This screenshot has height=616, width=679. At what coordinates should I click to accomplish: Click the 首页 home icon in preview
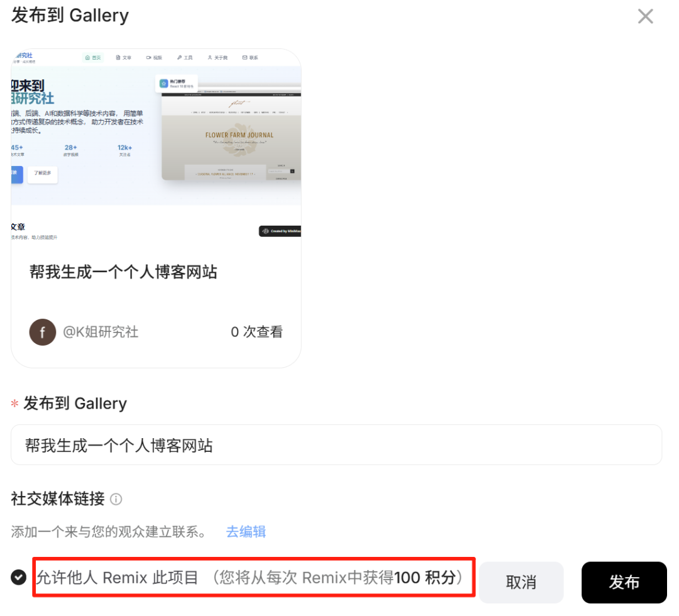87,58
